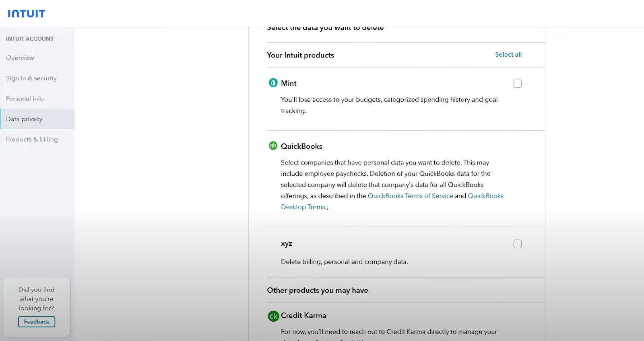Screen dimensions: 644x341
Task: Check the Mint checkbox
Action: (518, 84)
